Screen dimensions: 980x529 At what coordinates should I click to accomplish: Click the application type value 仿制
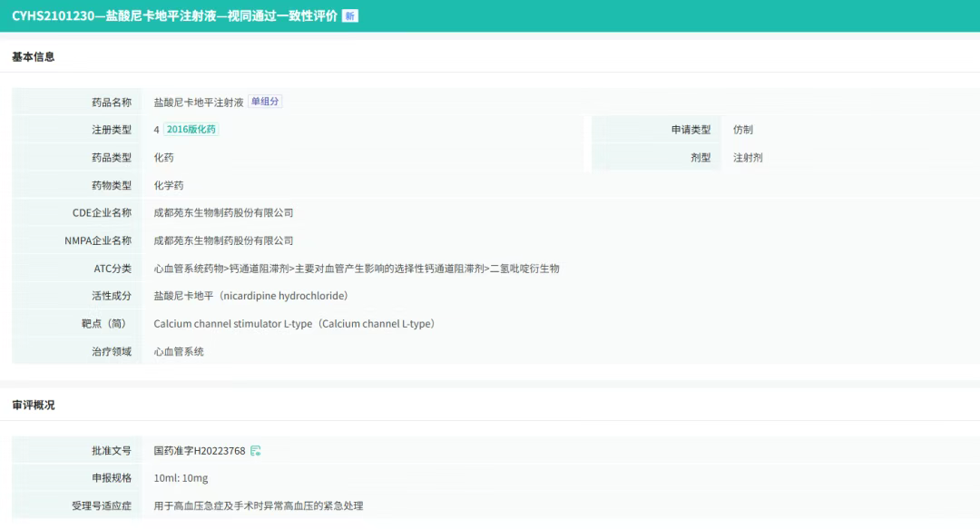[x=743, y=130]
